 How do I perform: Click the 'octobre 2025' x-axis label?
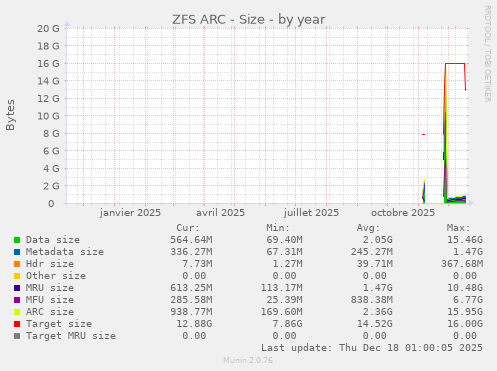click(403, 213)
